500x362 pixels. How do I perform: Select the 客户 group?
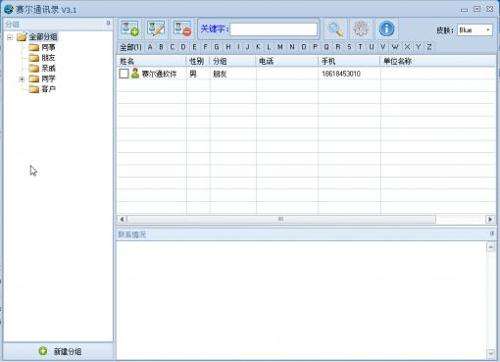point(48,89)
